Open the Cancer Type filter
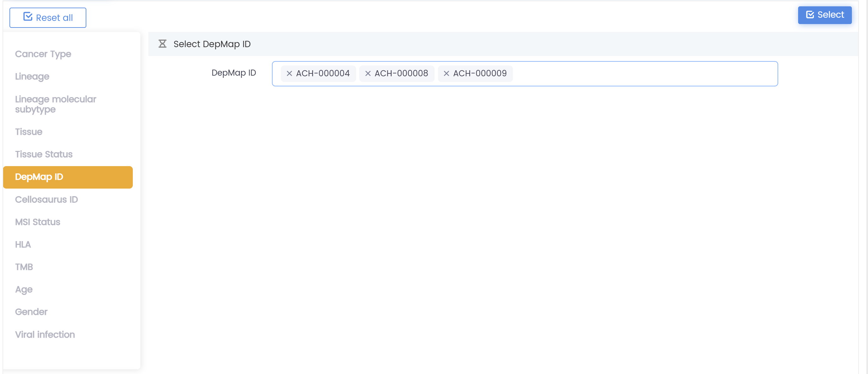The width and height of the screenshot is (868, 374). tap(43, 54)
